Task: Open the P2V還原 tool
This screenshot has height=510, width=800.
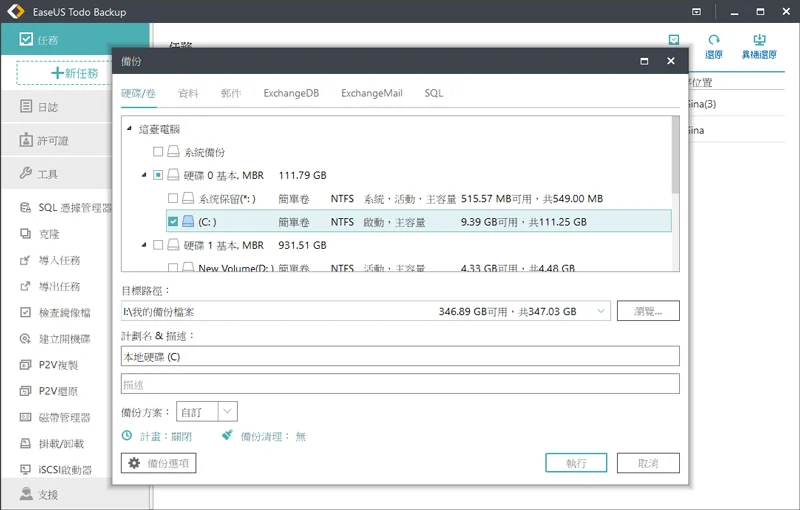Action: pyautogui.click(x=49, y=391)
